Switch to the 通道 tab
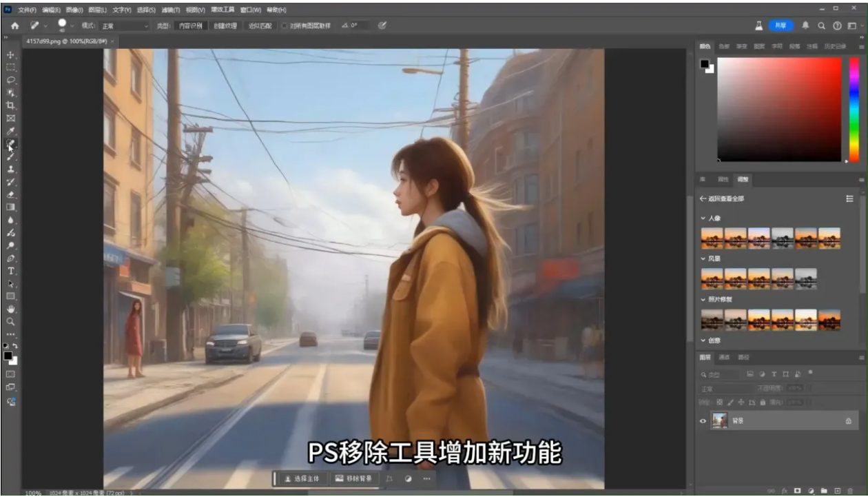The height and width of the screenshot is (499, 868). coord(723,357)
